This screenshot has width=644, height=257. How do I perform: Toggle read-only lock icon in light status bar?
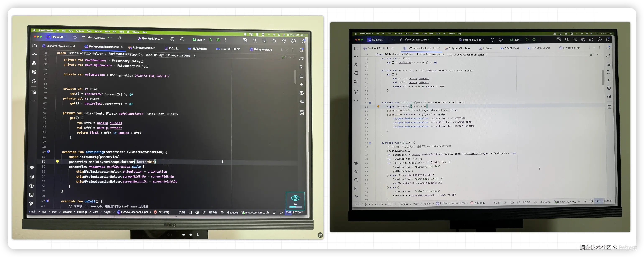tap(585, 201)
